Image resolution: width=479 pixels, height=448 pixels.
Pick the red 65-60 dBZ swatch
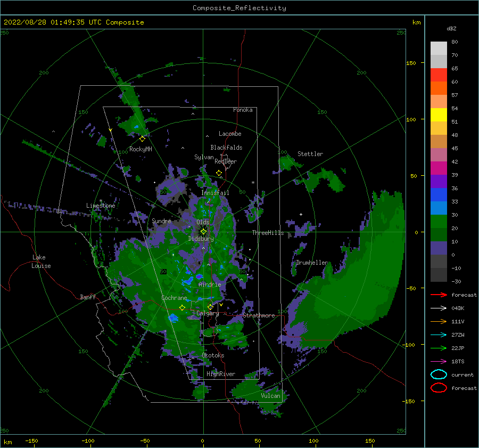point(439,75)
